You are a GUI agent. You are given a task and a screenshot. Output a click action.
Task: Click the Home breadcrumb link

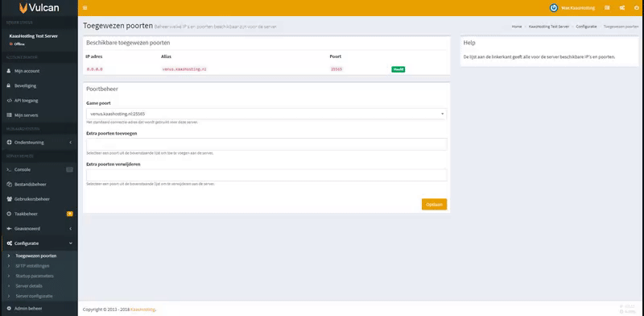click(x=517, y=27)
